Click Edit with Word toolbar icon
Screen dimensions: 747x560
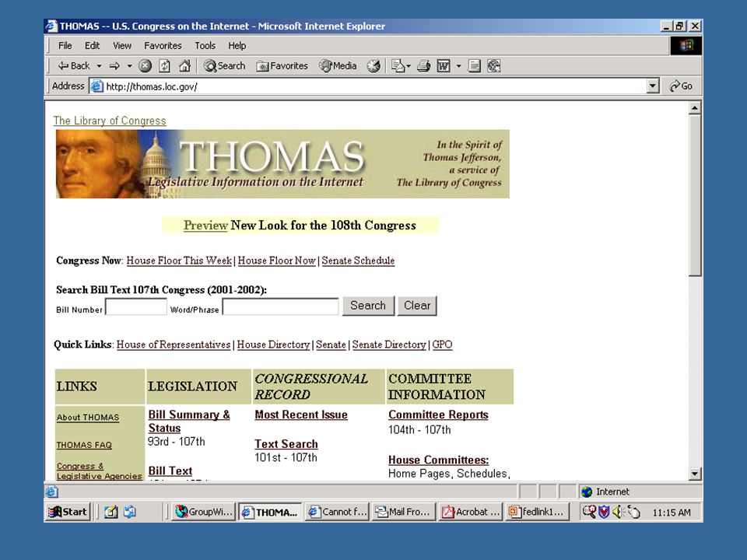pyautogui.click(x=443, y=65)
